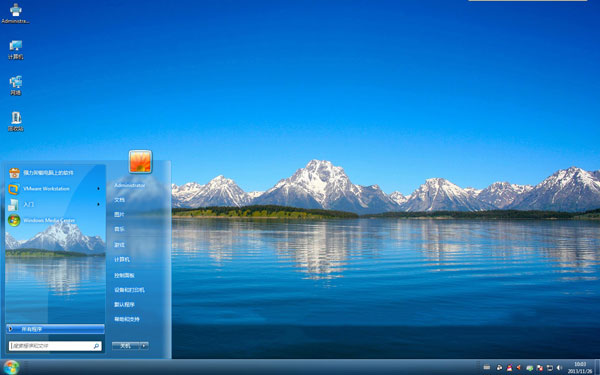The height and width of the screenshot is (375, 600).
Task: Open the volume speaker tray icon
Action: [x=559, y=368]
